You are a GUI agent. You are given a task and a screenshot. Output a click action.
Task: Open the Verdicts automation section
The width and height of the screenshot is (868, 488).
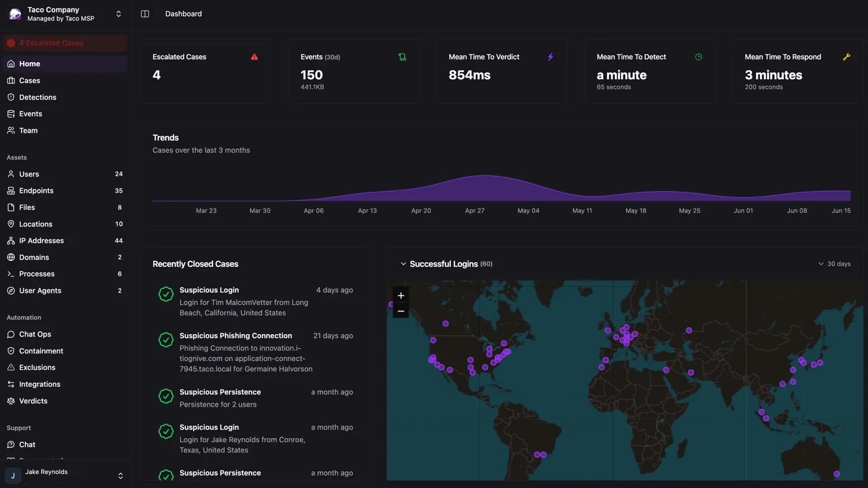tap(32, 400)
